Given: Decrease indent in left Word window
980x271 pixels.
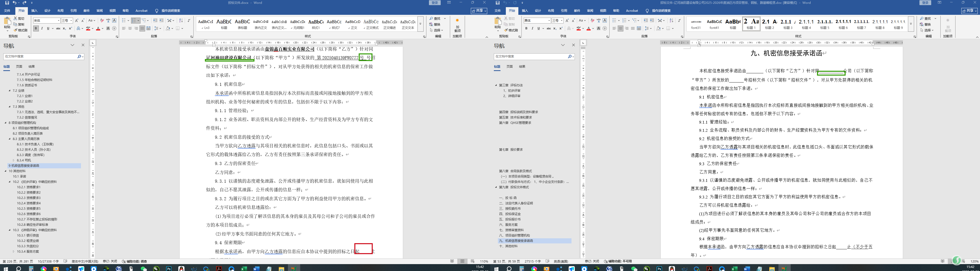Looking at the screenshot, I should click(x=155, y=20).
